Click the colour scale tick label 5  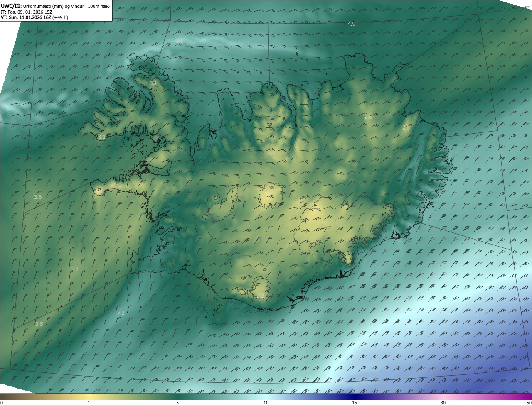[x=177, y=403]
